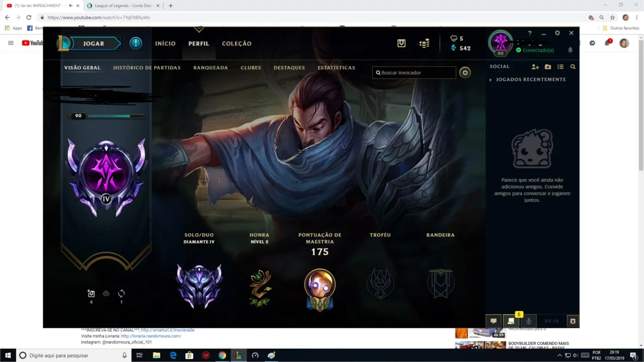
Task: Open the chat bubble icon in the client's bottom bar
Action: [x=493, y=321]
